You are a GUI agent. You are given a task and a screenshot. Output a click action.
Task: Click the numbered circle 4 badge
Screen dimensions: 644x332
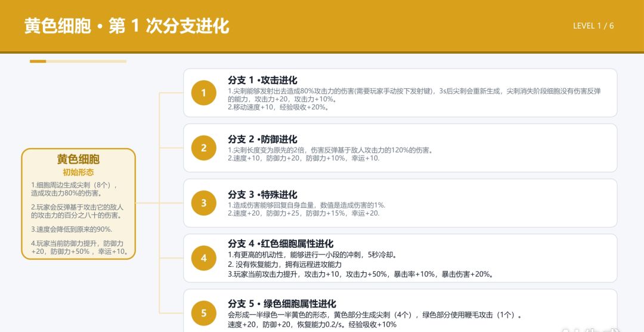point(204,259)
